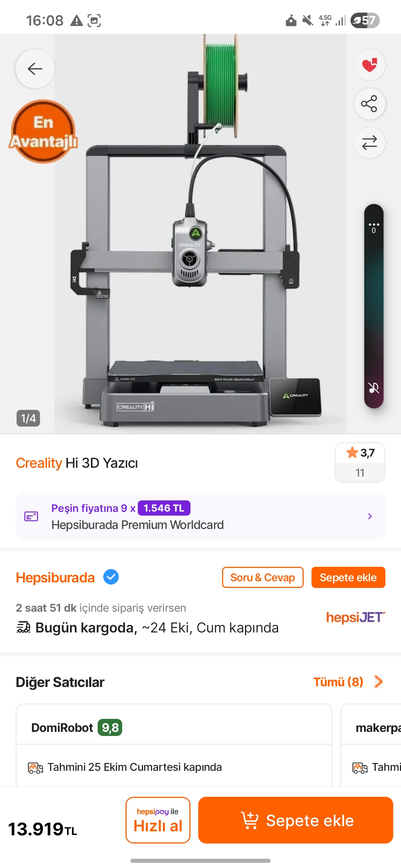
Task: Tap the credit card installment icon
Action: [31, 516]
